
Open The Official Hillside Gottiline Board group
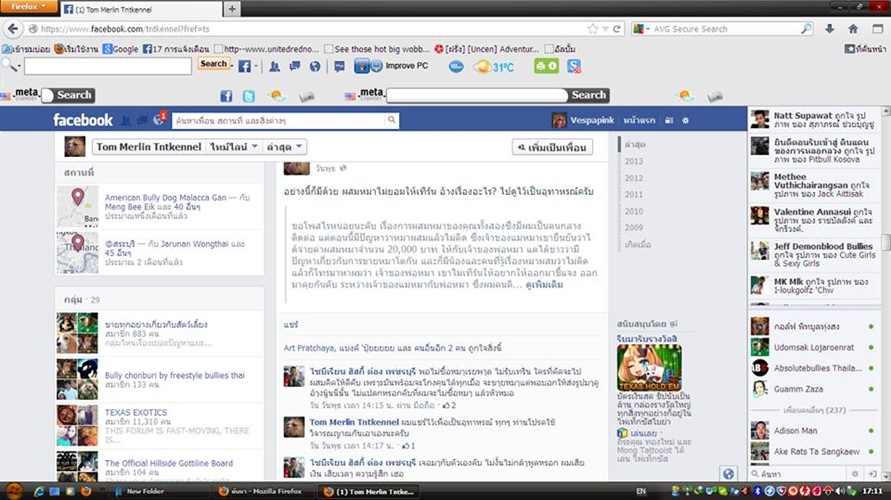(x=169, y=463)
